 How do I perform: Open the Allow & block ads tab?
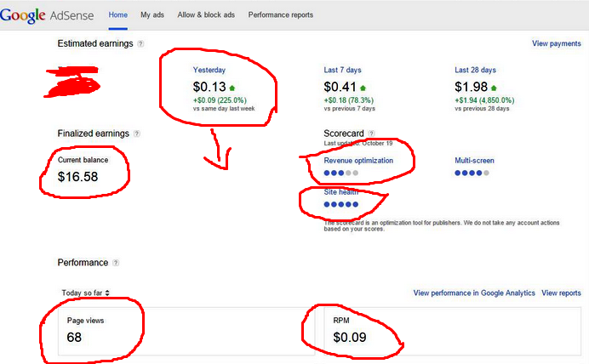[206, 14]
